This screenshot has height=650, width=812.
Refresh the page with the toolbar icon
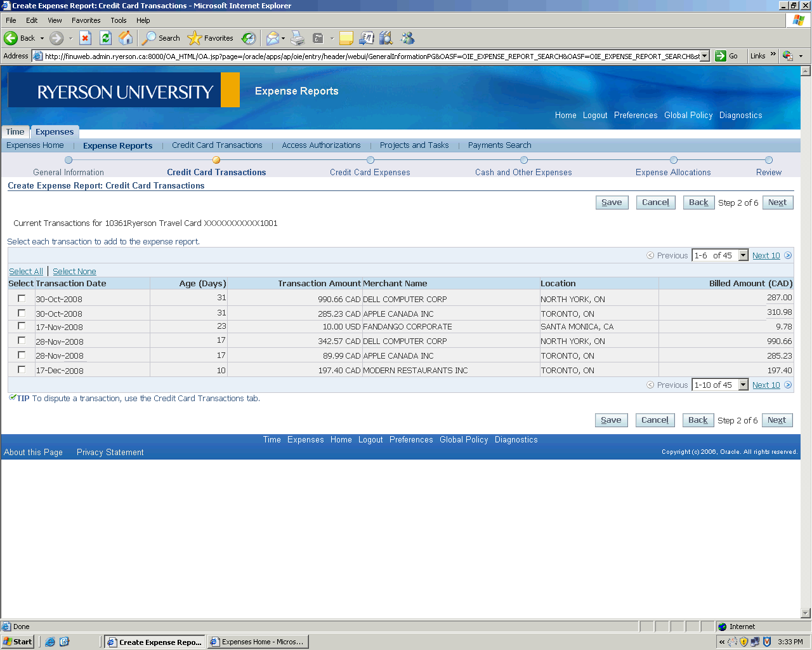point(106,38)
